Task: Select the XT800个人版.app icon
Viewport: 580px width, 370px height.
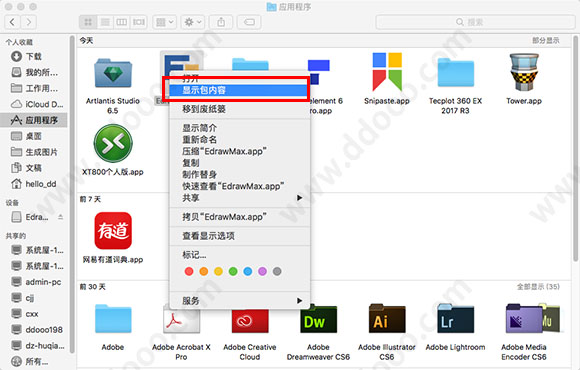Action: tap(113, 144)
